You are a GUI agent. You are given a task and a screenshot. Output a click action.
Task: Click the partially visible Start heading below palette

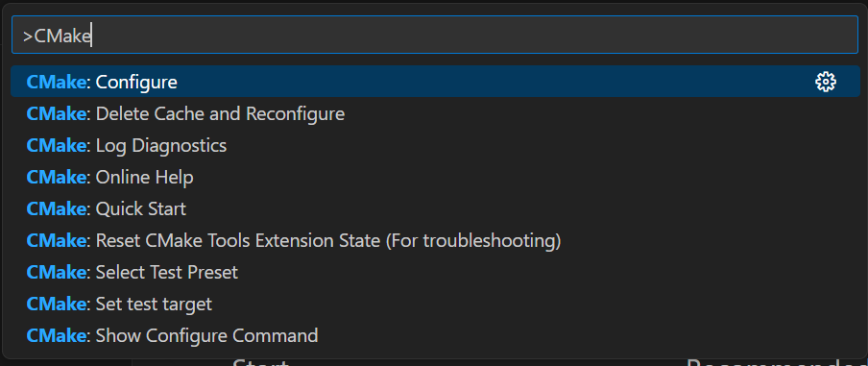(260, 363)
